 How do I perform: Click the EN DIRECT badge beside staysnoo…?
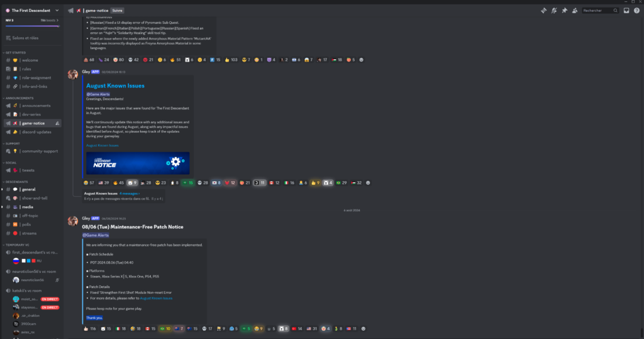tap(50, 308)
